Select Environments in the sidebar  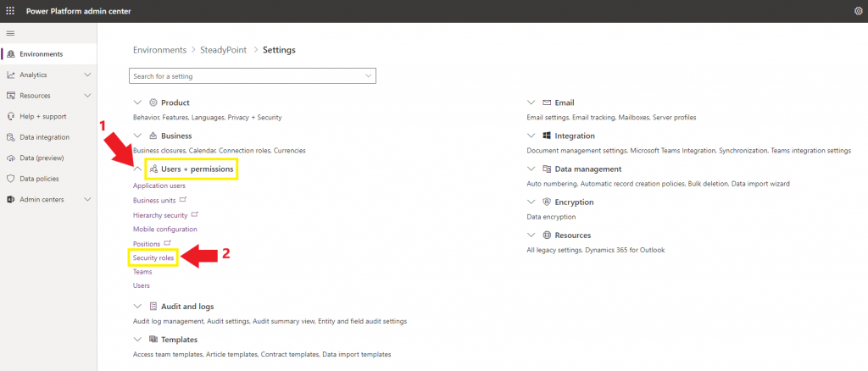48,54
